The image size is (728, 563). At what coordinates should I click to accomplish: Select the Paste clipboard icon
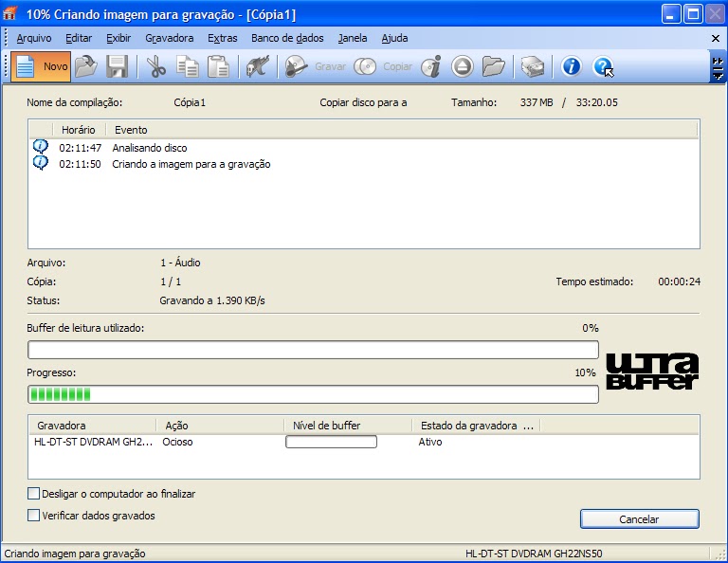click(218, 67)
